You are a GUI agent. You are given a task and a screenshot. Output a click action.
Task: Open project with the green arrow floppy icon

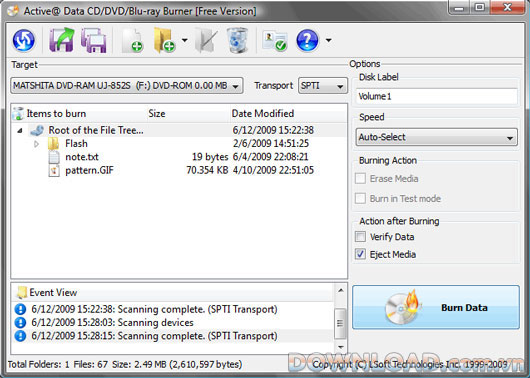point(62,40)
